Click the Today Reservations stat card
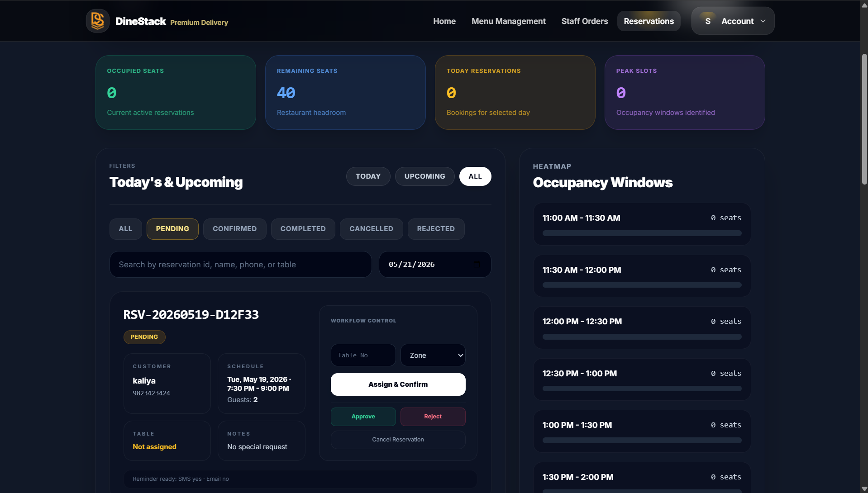868x493 pixels. point(515,93)
